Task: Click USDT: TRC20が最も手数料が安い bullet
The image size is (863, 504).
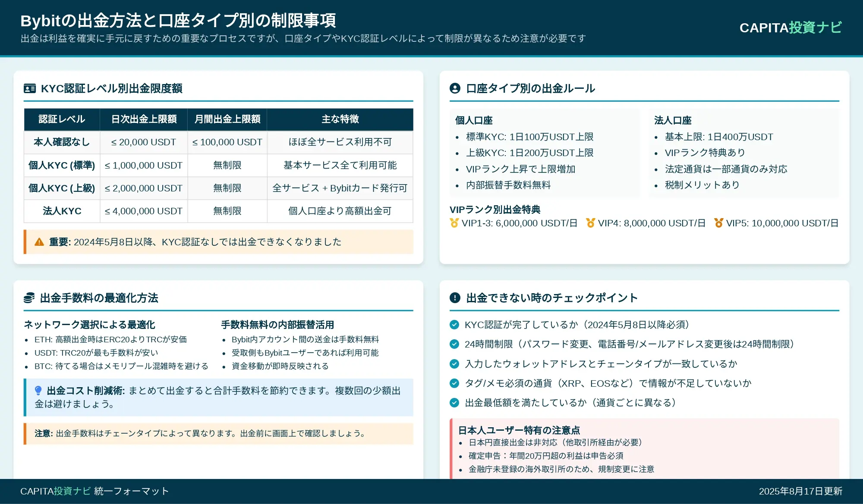Action: coord(96,353)
